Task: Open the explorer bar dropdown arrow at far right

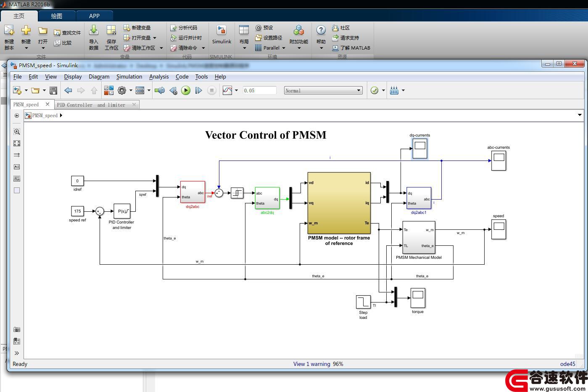Action: pos(580,115)
